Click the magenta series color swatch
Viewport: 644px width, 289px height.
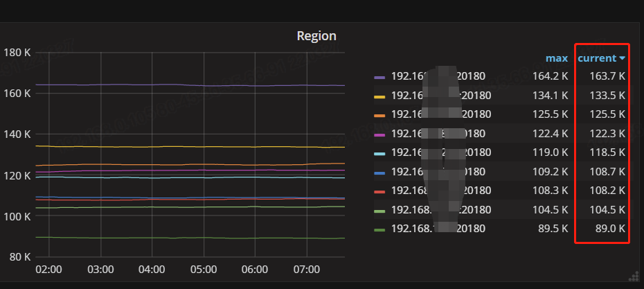379,134
